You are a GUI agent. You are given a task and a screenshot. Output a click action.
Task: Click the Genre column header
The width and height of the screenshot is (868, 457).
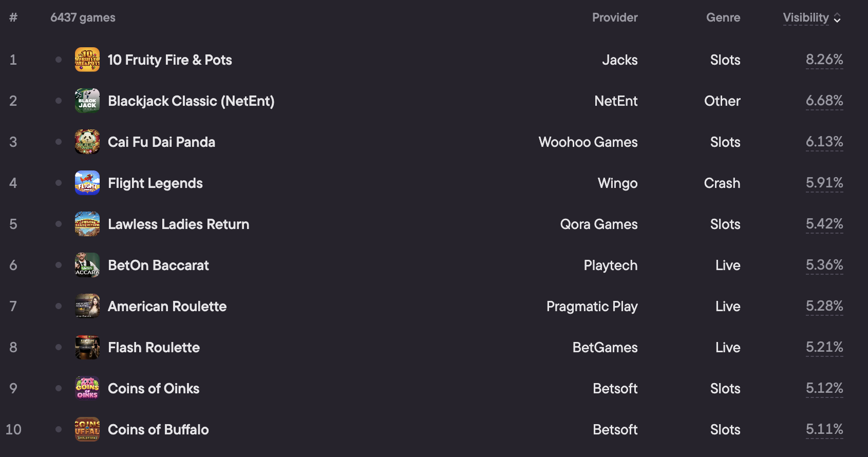(x=723, y=17)
